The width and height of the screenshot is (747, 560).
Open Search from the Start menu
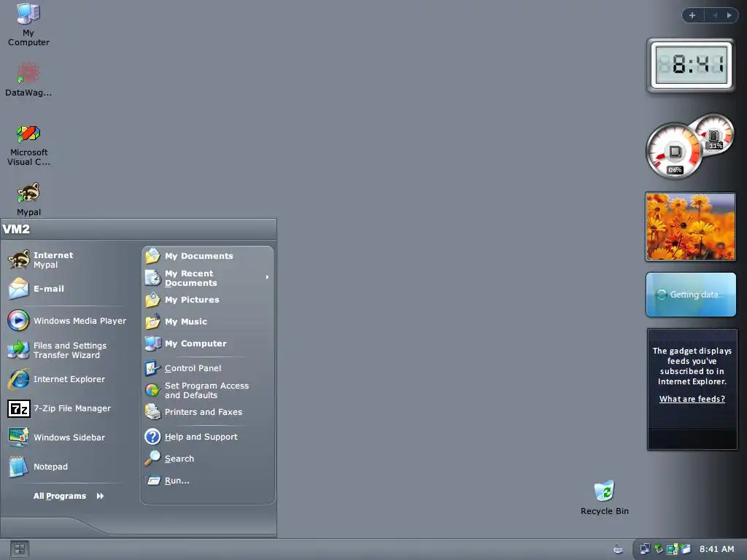click(208, 459)
